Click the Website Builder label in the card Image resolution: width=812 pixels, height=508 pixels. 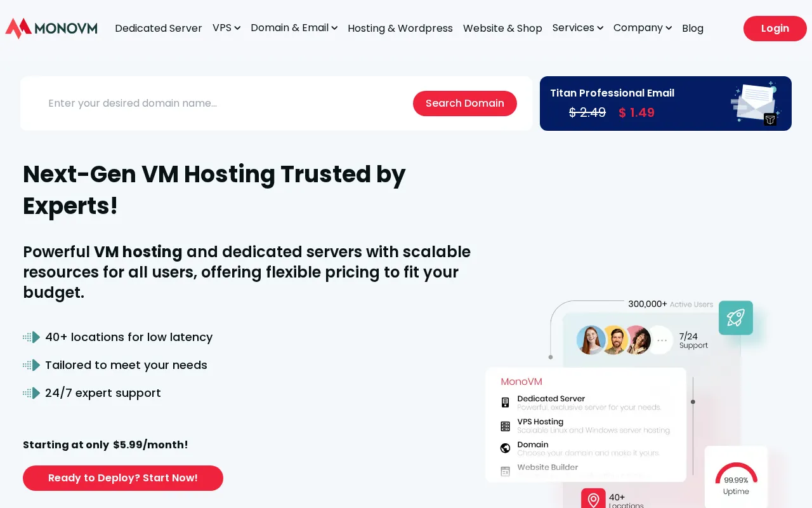pyautogui.click(x=548, y=467)
